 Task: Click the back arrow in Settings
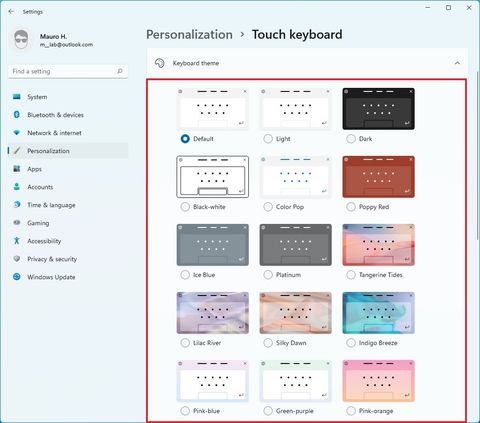point(11,11)
